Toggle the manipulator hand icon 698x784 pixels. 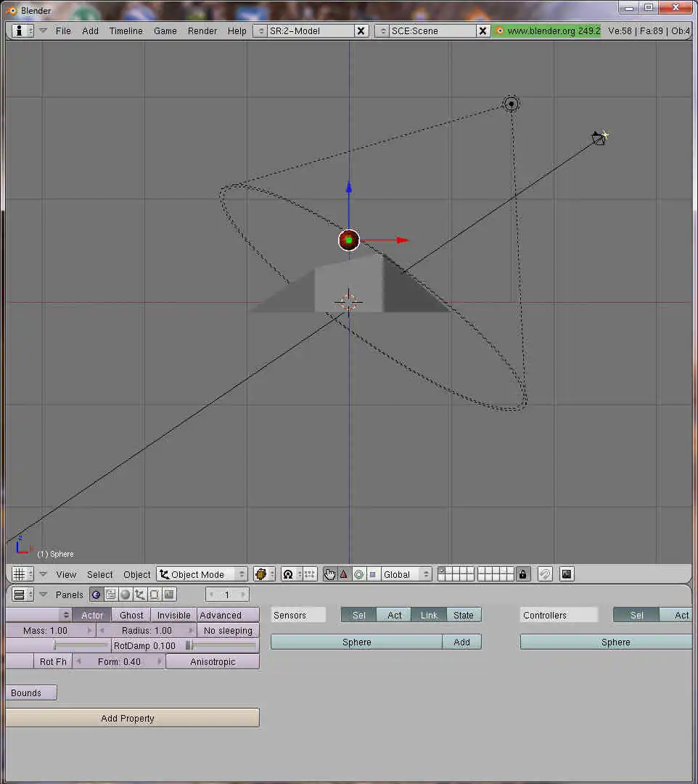click(x=329, y=574)
